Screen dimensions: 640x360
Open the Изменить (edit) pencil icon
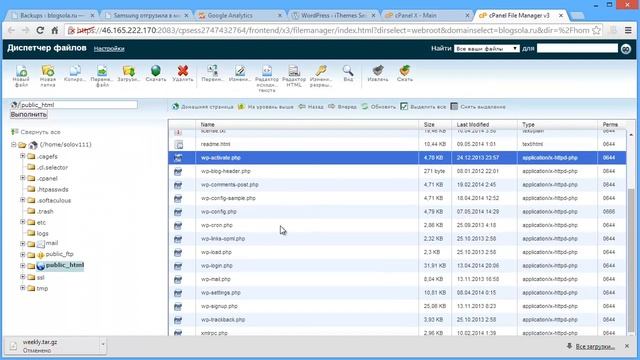pos(240,73)
